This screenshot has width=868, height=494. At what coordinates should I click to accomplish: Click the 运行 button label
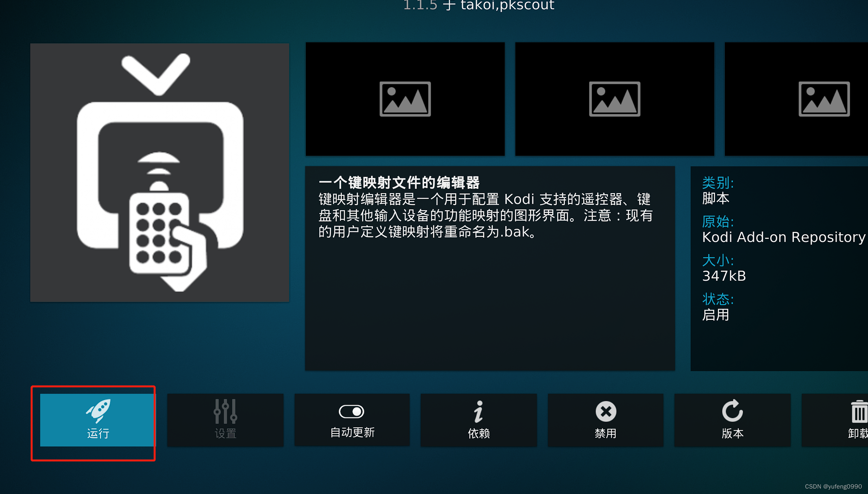pyautogui.click(x=98, y=434)
